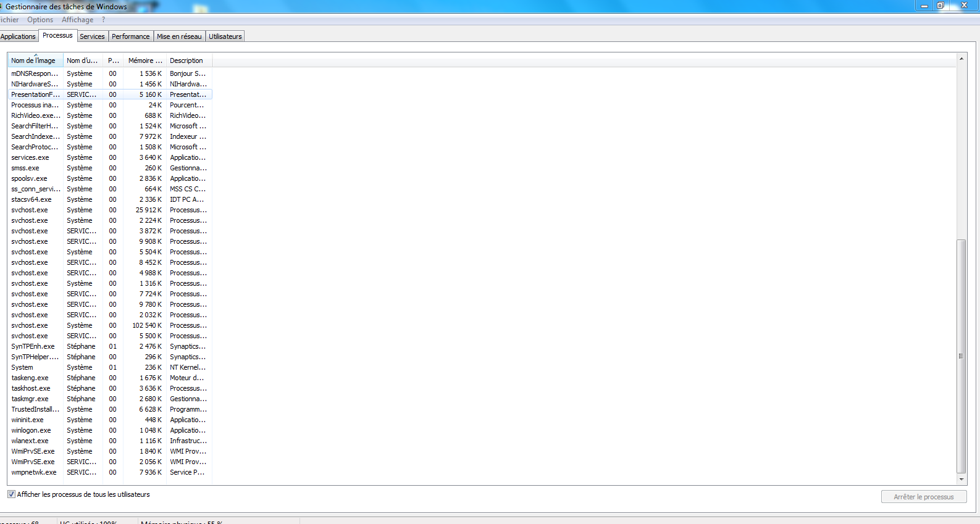The image size is (980, 524).
Task: Open the ? help menu
Action: pos(103,20)
